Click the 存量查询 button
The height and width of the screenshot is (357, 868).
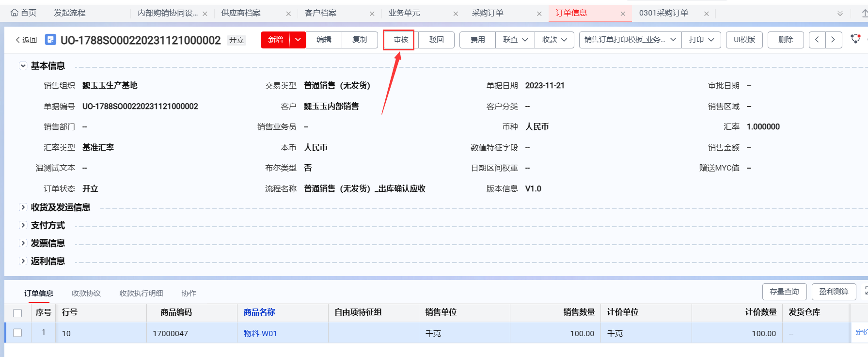point(784,292)
